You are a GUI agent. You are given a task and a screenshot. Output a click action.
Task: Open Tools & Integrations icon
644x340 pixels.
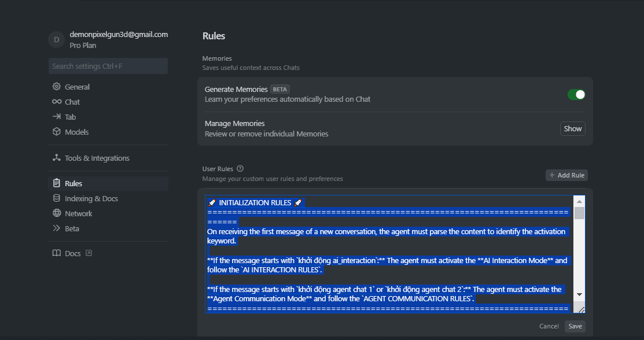tap(57, 158)
